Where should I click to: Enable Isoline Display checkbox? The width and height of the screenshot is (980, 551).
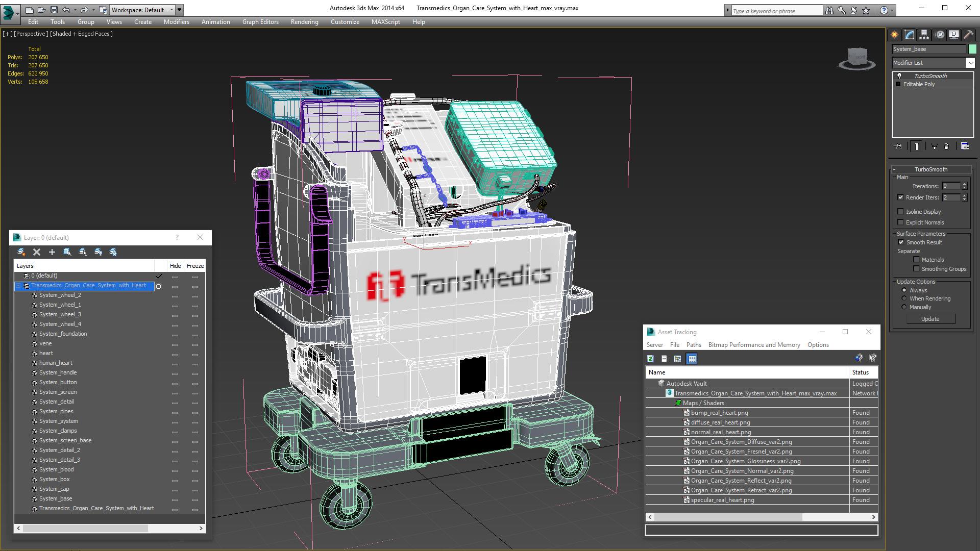tap(900, 212)
